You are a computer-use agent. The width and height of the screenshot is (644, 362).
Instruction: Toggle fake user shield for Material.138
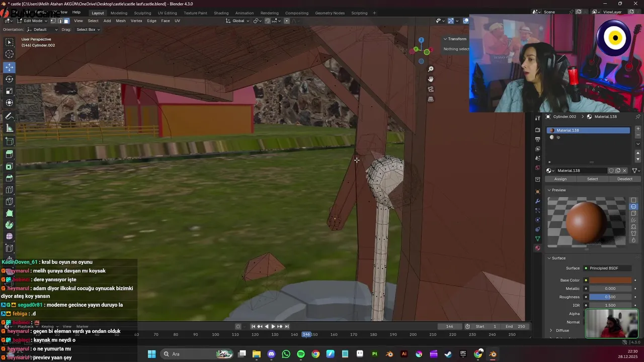tap(611, 170)
